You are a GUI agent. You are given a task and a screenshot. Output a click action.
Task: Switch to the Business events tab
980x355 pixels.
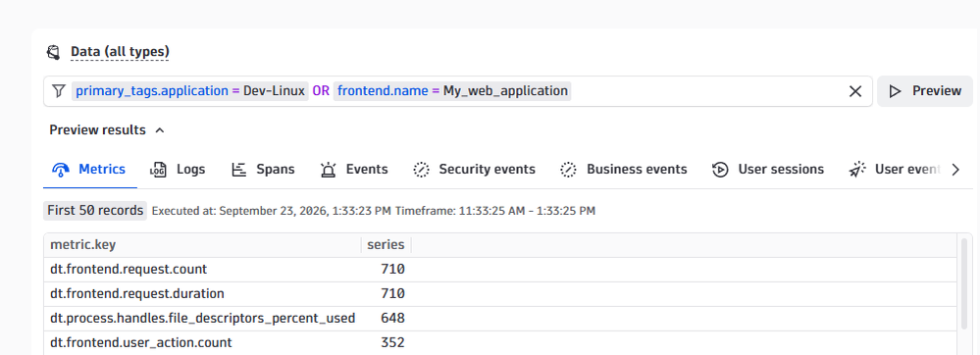(624, 170)
